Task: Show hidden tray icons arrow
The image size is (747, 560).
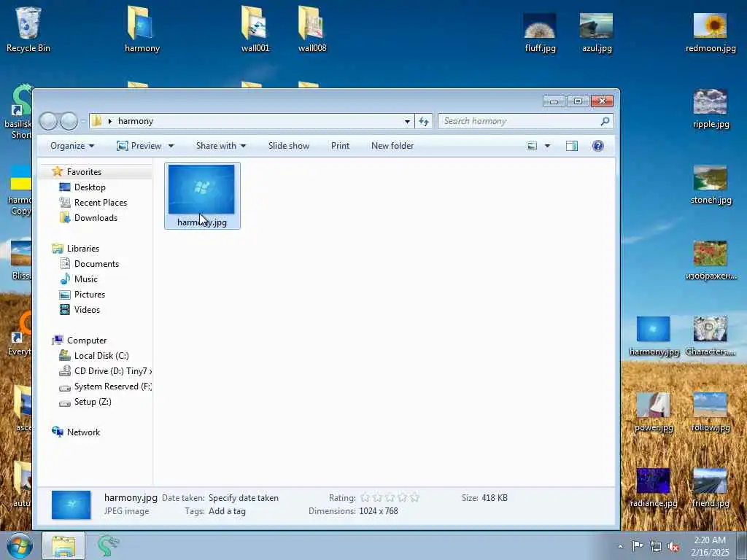Action: tap(620, 547)
